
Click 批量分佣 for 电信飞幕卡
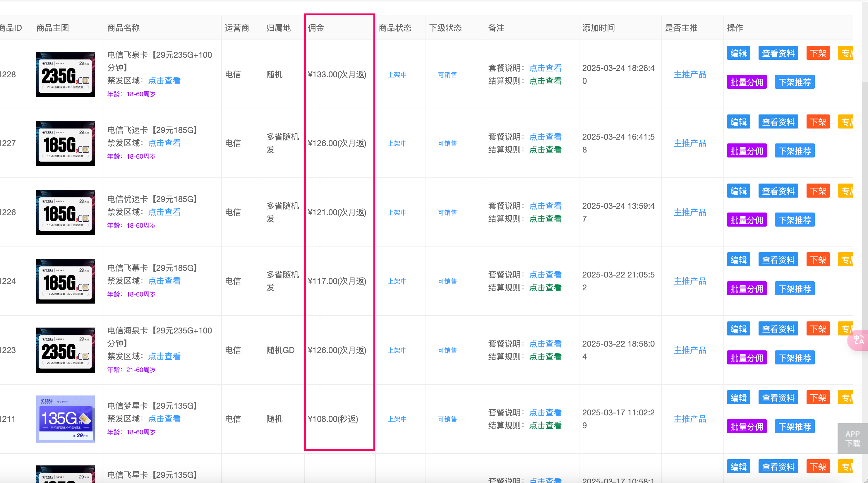[746, 289]
